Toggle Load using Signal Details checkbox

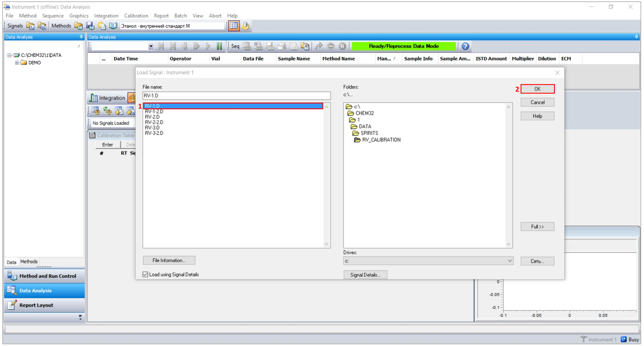145,275
